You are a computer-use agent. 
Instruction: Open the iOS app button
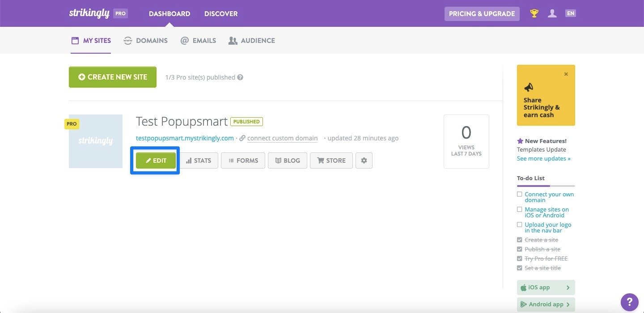pos(546,288)
